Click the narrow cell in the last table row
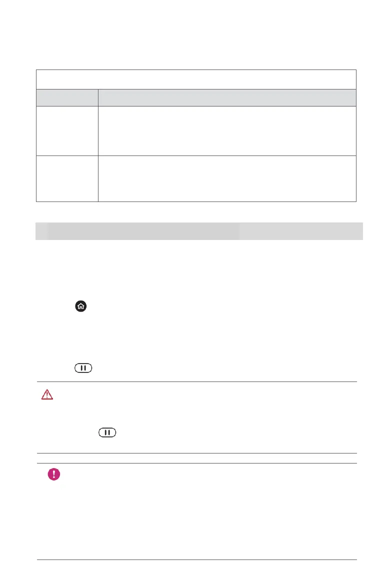Screen dimensions: 392x582 (x=67, y=178)
